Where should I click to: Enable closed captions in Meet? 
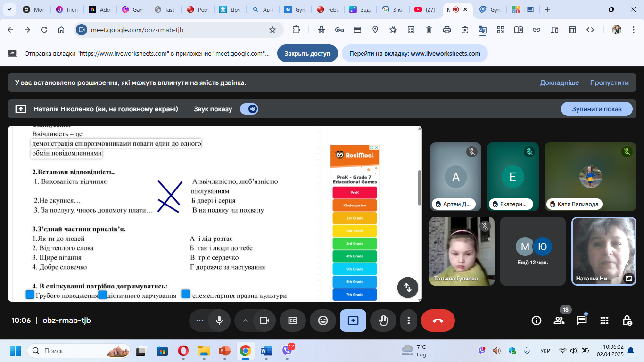pos(293,321)
